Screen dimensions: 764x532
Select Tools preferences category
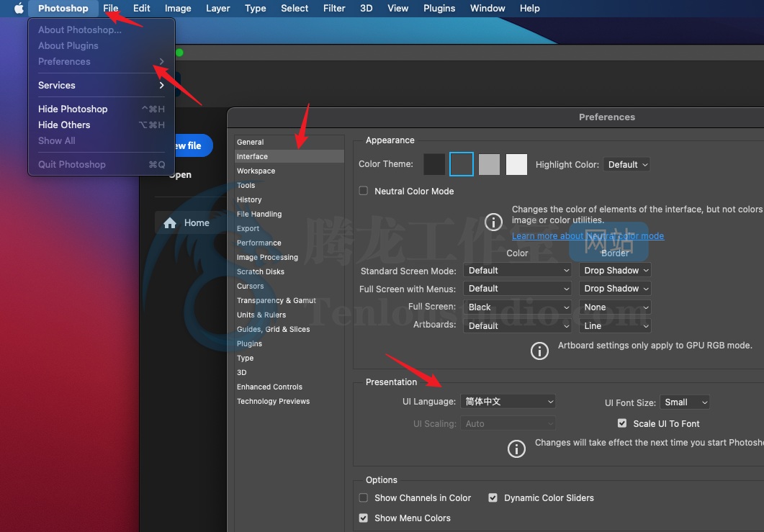click(289, 185)
